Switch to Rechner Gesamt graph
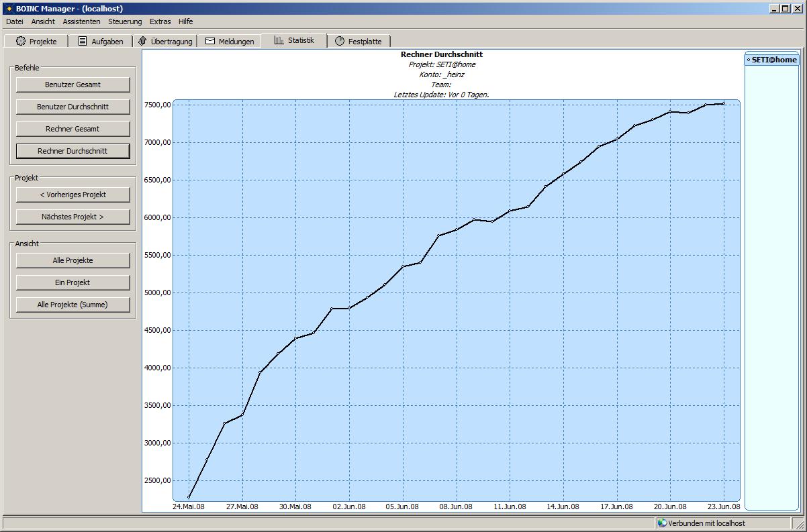 pyautogui.click(x=73, y=129)
